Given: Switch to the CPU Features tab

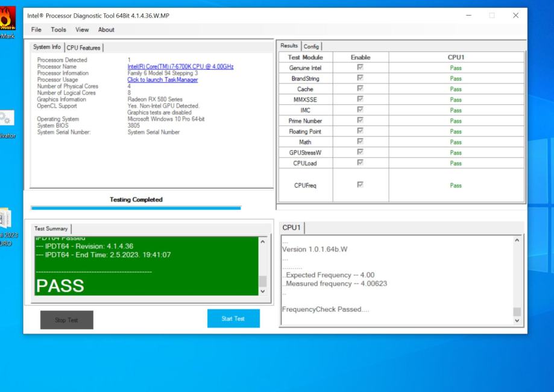Looking at the screenshot, I should [x=85, y=48].
